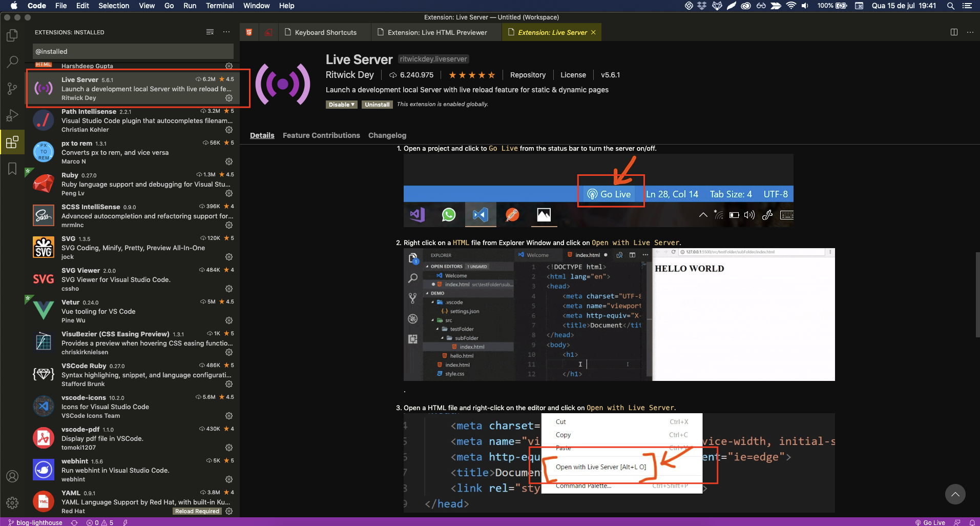
Task: Open the Go menu
Action: click(x=169, y=6)
